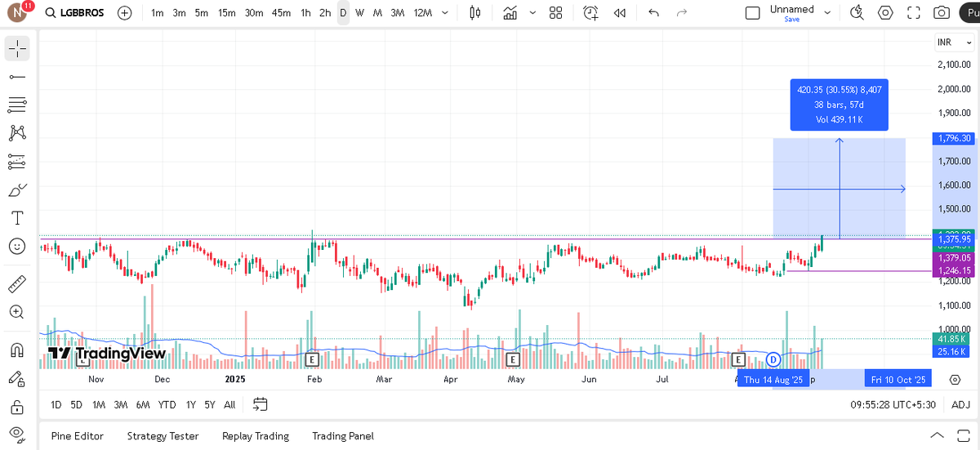
Task: Toggle hide all drawings eye icon
Action: coord(17,434)
